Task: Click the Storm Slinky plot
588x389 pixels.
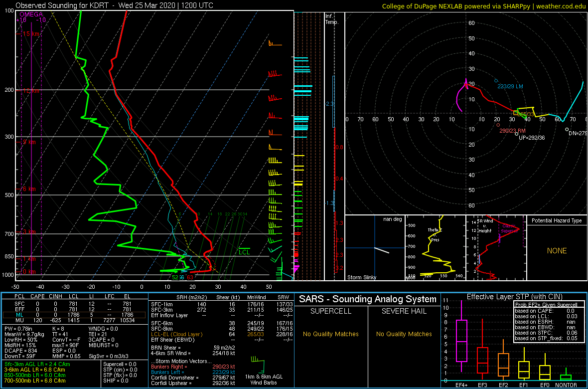Action: (x=375, y=248)
